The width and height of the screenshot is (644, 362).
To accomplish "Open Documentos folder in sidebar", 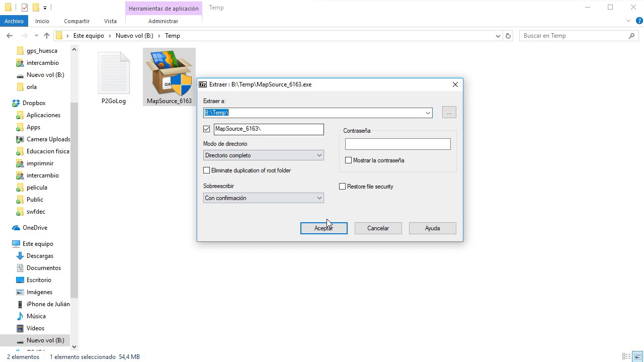I will (43, 268).
